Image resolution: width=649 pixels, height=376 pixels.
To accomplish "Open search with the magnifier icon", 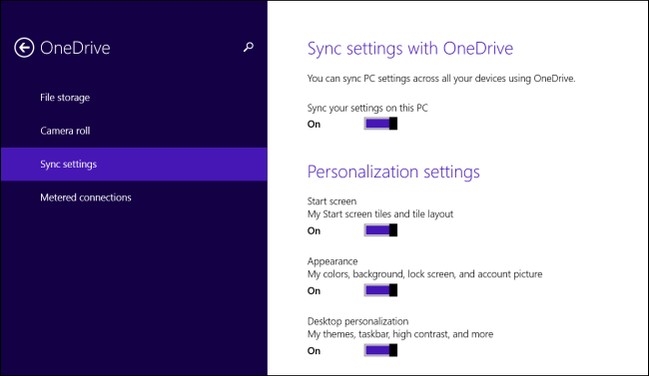I will pos(248,47).
